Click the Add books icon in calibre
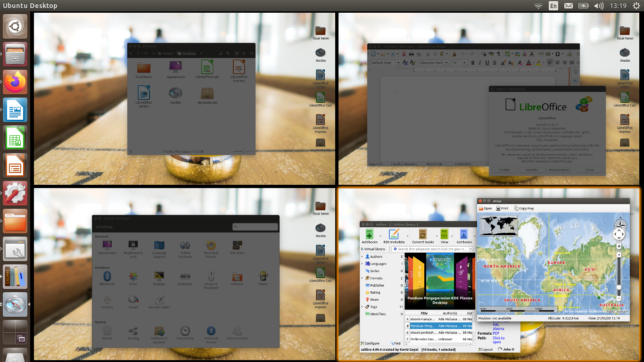 (370, 234)
